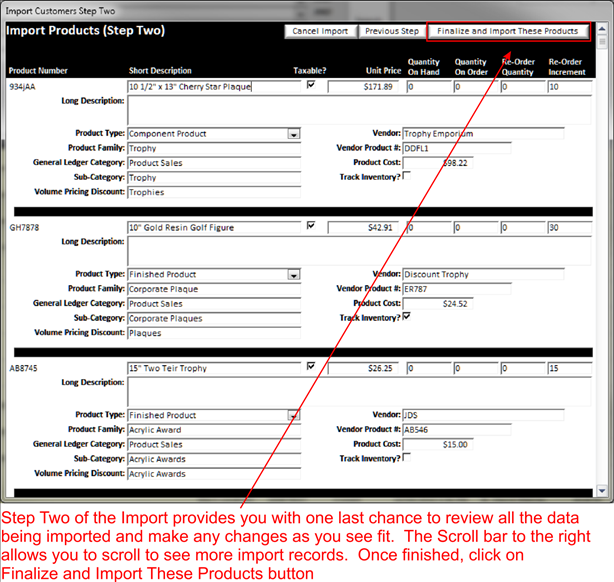Toggle Taxable checkbox for product AB8745
The height and width of the screenshot is (582, 614).
point(311,366)
